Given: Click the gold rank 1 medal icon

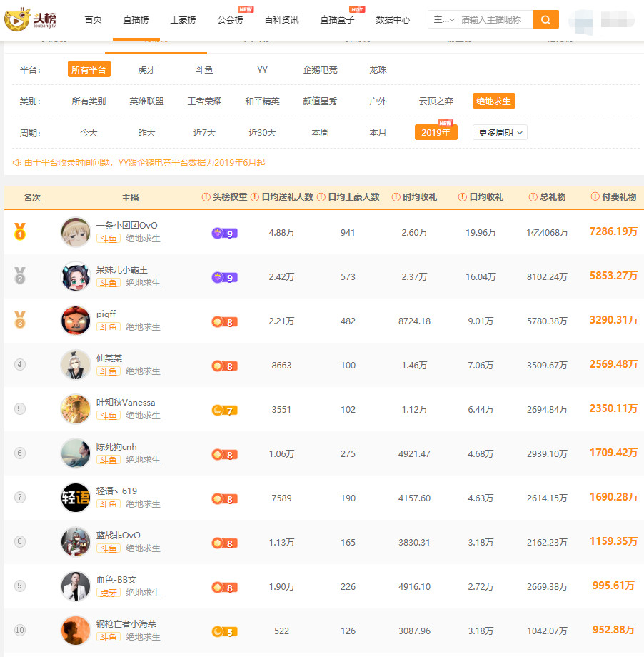Looking at the screenshot, I should pos(20,231).
